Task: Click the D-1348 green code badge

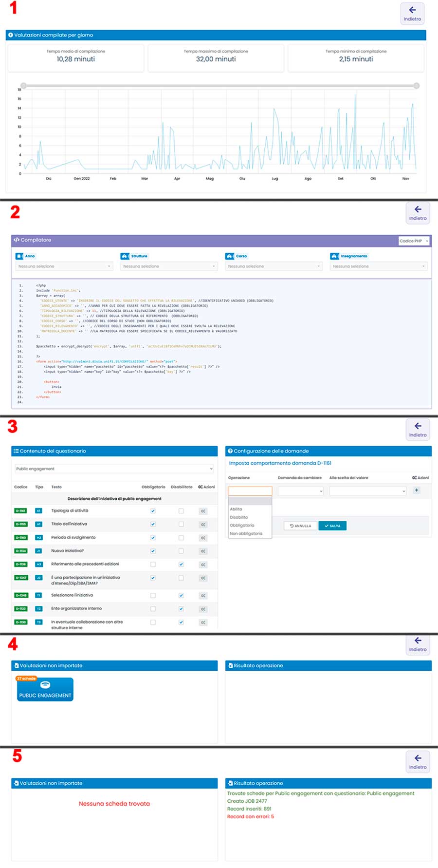Action: 20,595
